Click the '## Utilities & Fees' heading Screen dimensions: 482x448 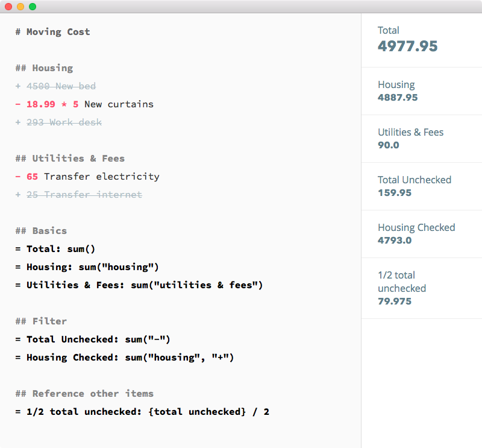coord(70,159)
